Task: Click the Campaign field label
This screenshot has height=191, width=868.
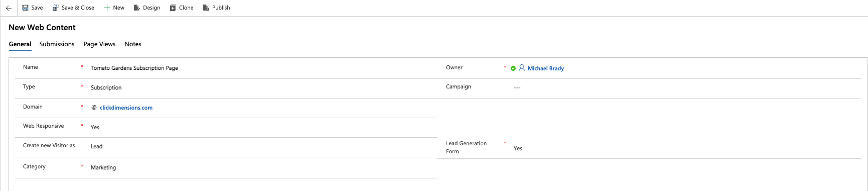Action: 459,86
